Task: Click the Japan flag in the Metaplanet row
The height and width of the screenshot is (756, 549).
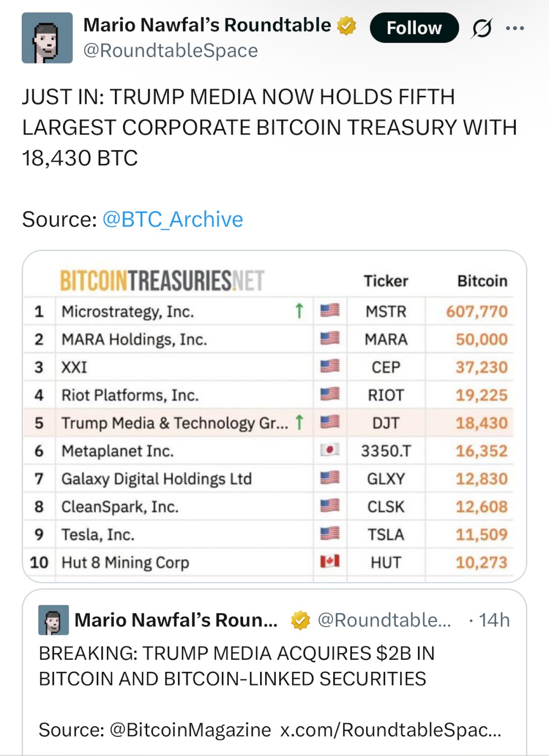Action: click(x=330, y=450)
